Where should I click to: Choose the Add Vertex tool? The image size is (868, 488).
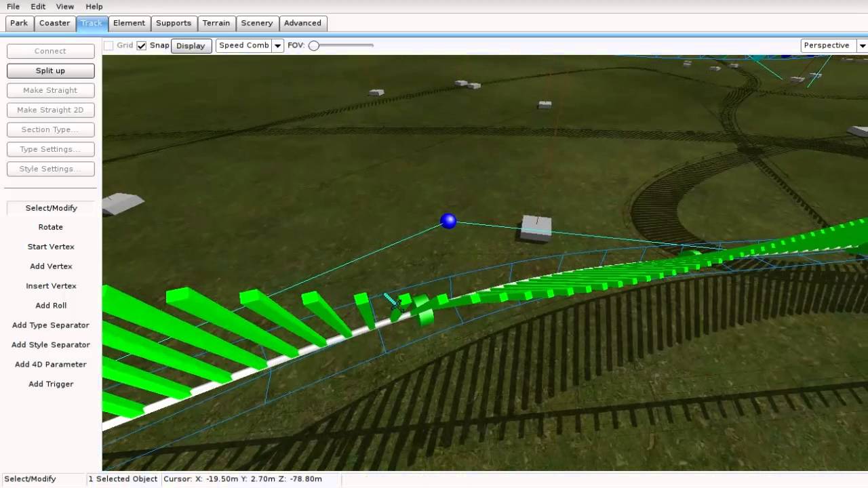click(51, 266)
